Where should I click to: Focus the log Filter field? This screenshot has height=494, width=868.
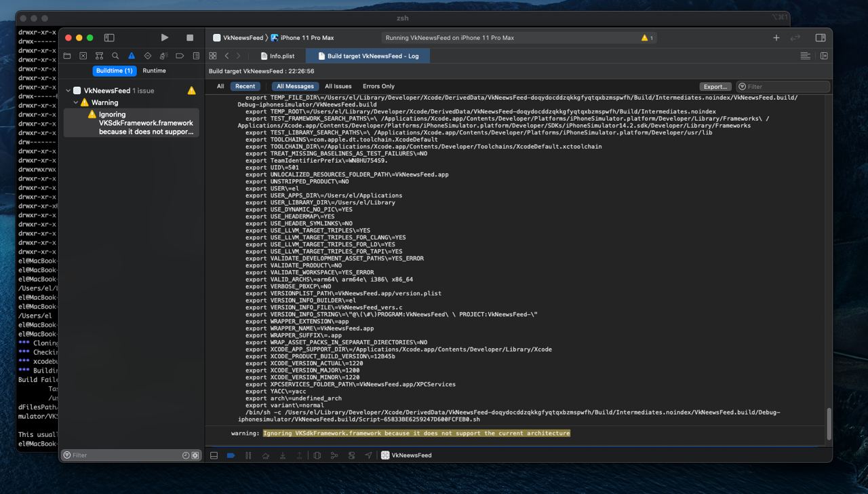point(783,86)
